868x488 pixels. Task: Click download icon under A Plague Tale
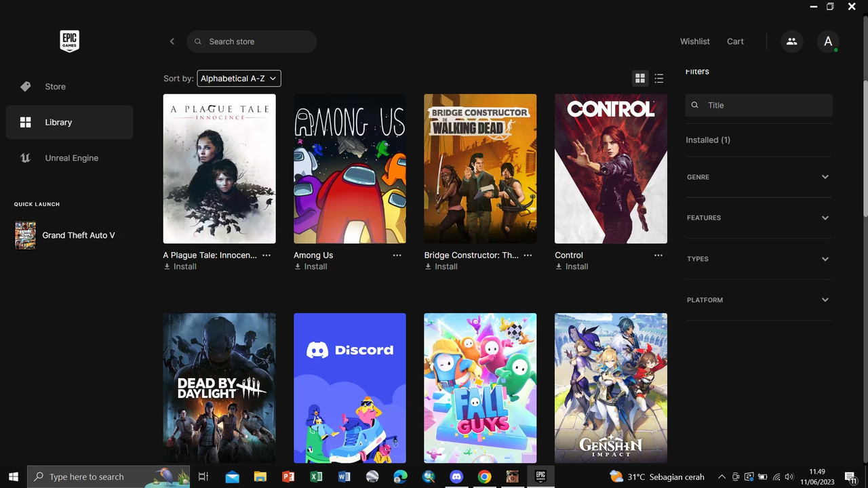(x=167, y=267)
